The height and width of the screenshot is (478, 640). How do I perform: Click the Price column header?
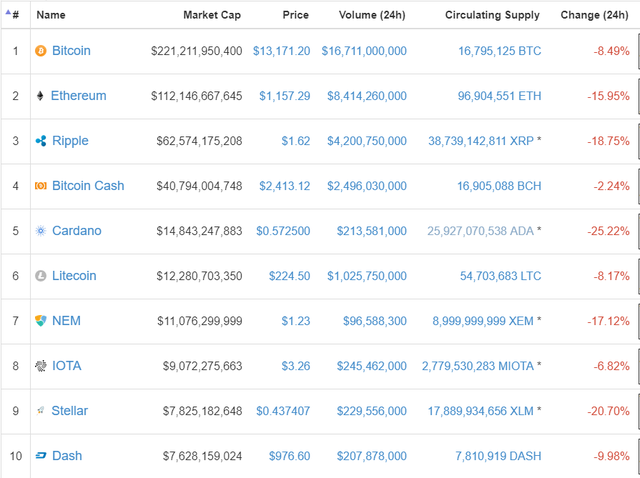pyautogui.click(x=294, y=15)
